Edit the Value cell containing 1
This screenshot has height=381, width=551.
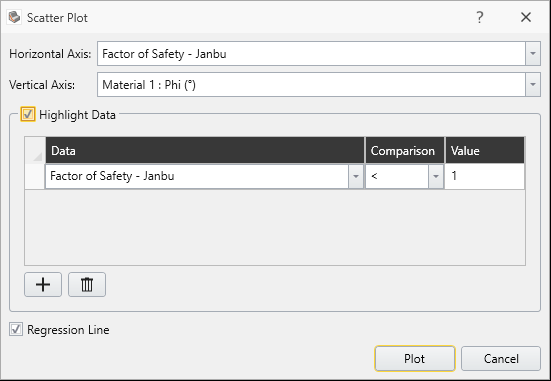coord(485,176)
